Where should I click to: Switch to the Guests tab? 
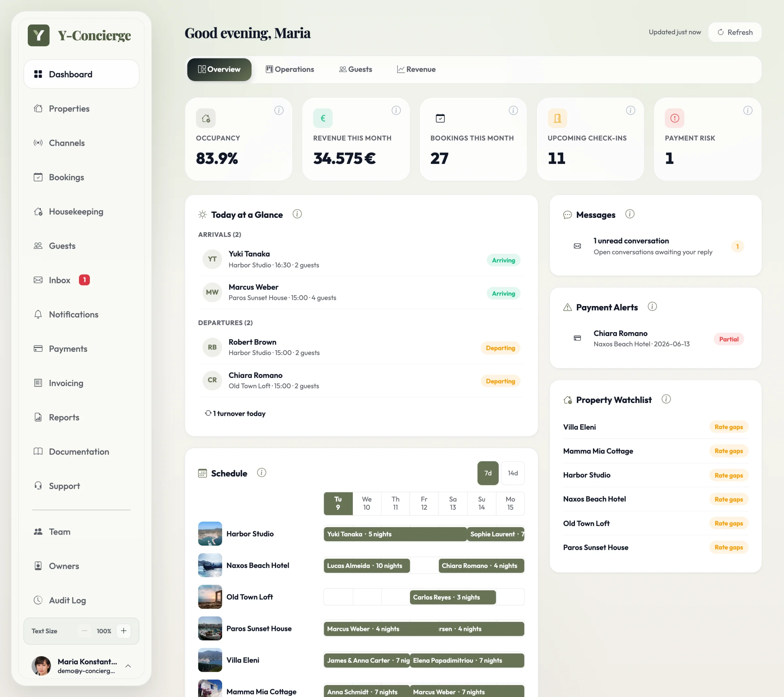coord(355,70)
